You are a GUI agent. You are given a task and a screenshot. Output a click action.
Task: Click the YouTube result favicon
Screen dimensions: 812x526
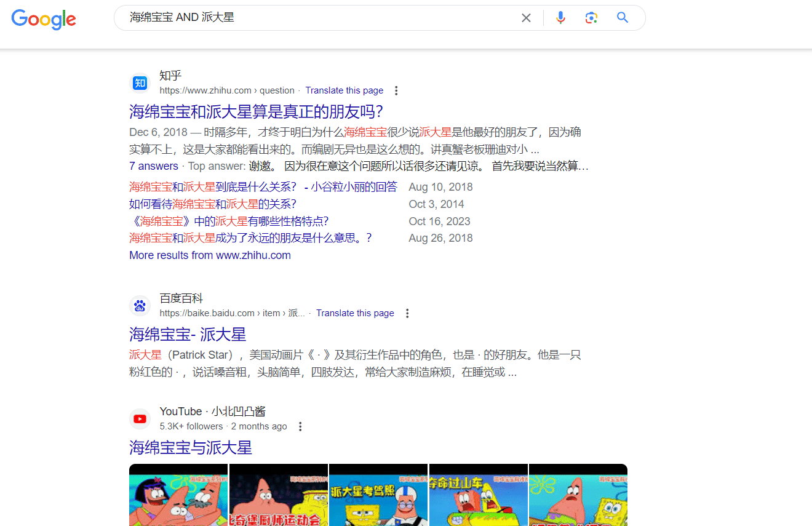point(140,419)
